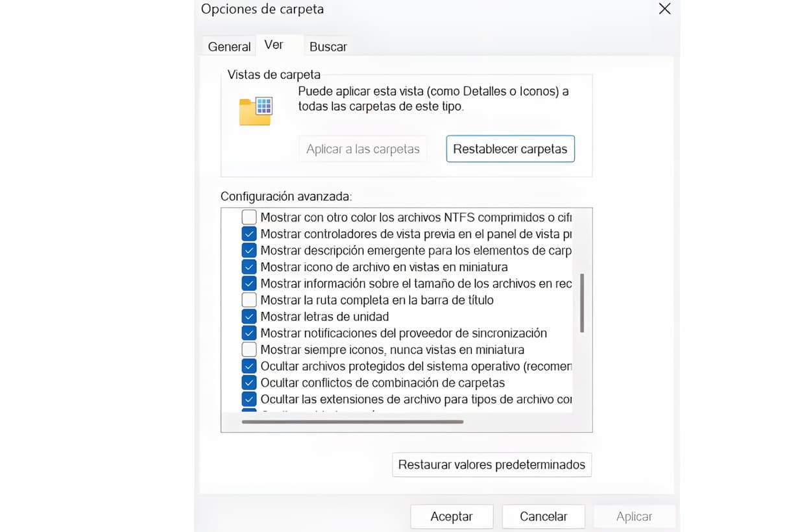This screenshot has width=811, height=532.
Task: Click the Cancelar button
Action: pos(544,516)
